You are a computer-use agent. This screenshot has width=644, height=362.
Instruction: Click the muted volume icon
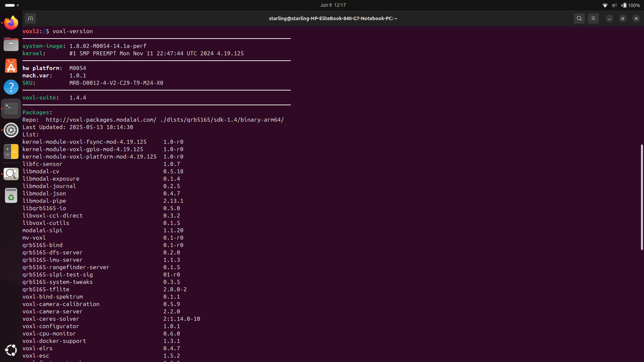coord(614,5)
